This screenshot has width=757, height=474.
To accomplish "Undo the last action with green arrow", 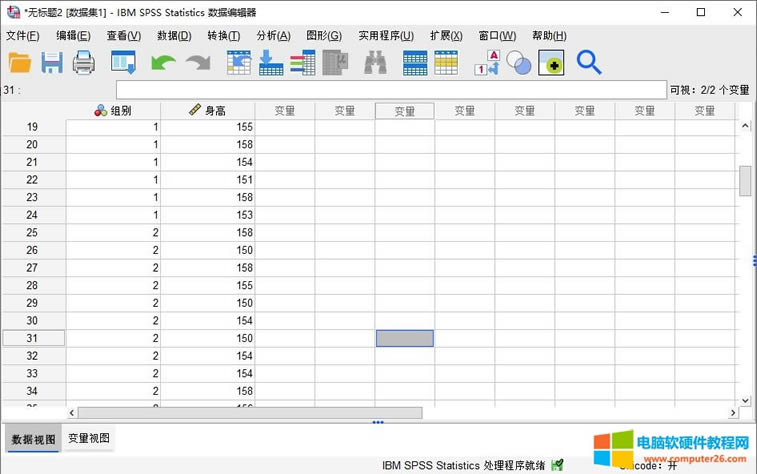I will pyautogui.click(x=163, y=63).
